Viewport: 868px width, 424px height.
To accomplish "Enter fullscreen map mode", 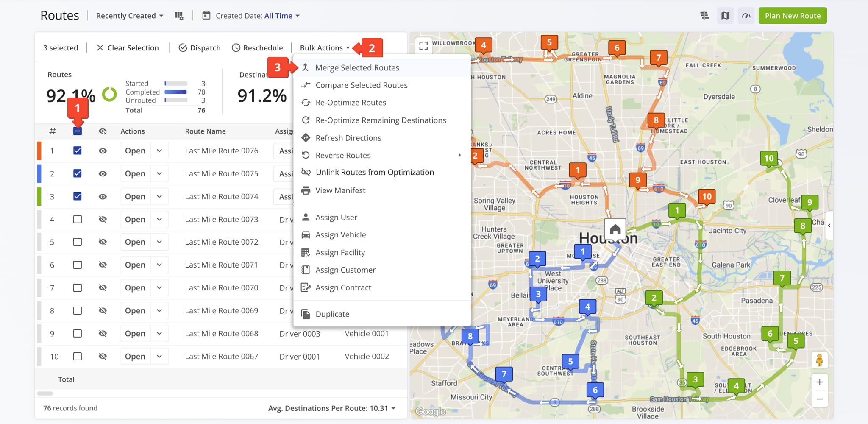I will pos(423,46).
